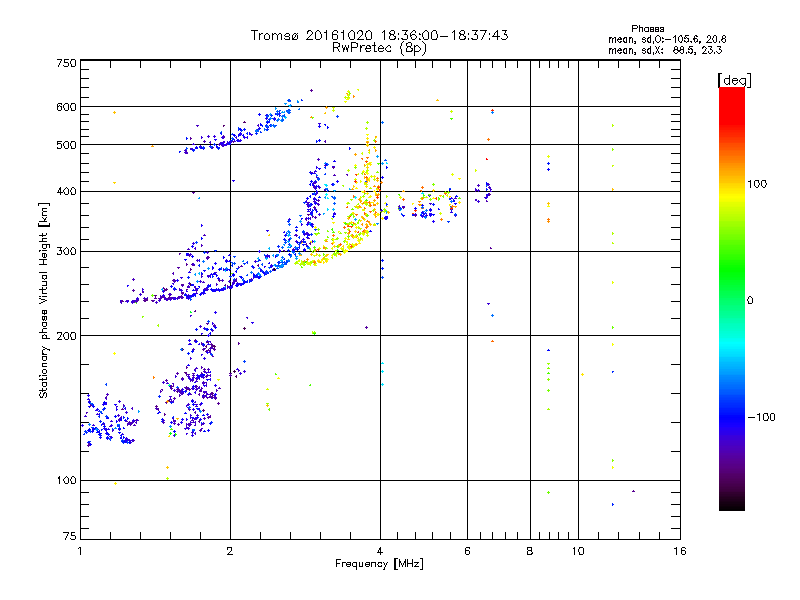Click the colorbar tick label '100'
The image size is (800, 600).
pyautogui.click(x=757, y=184)
